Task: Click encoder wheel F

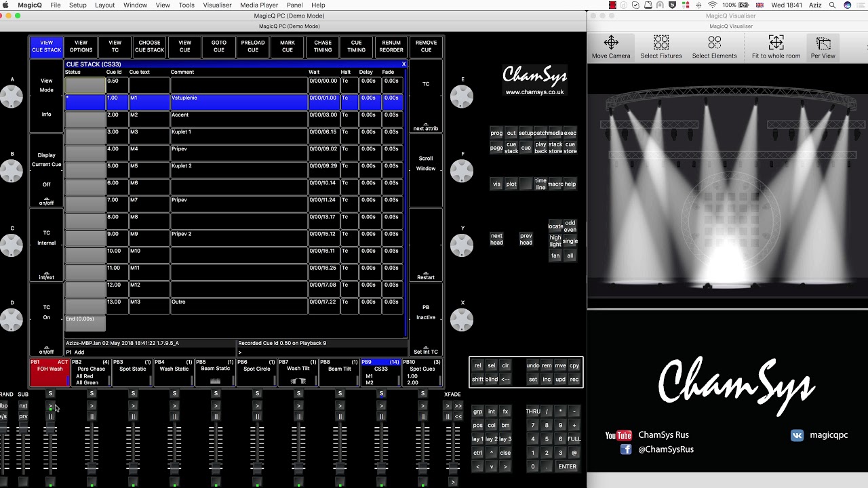Action: click(462, 171)
